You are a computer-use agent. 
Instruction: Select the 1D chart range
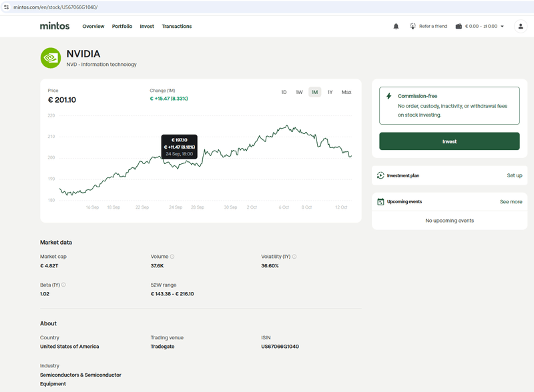(284, 92)
